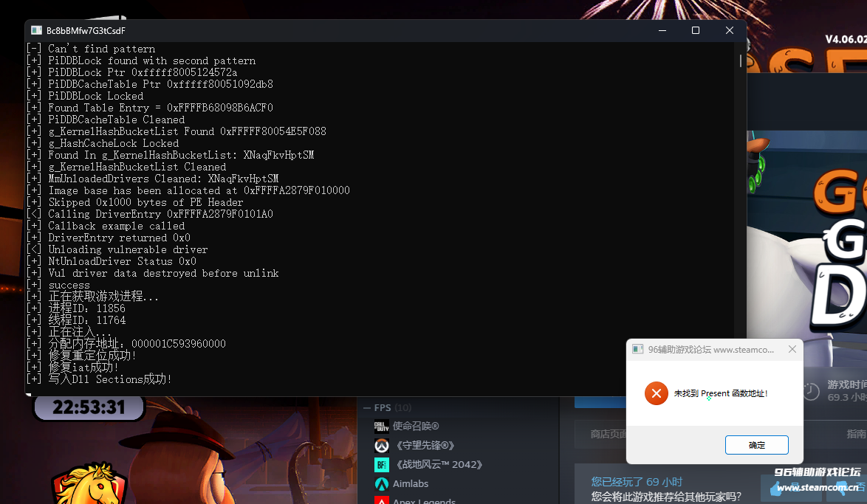Image resolution: width=867 pixels, height=504 pixels.
Task: Collapse the FPS (10) friends group
Action: click(367, 407)
